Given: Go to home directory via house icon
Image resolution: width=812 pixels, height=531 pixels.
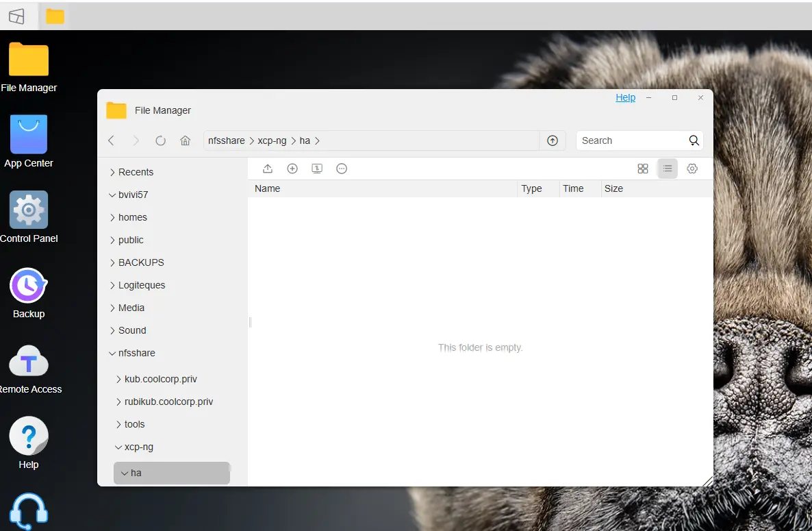Looking at the screenshot, I should pos(185,140).
